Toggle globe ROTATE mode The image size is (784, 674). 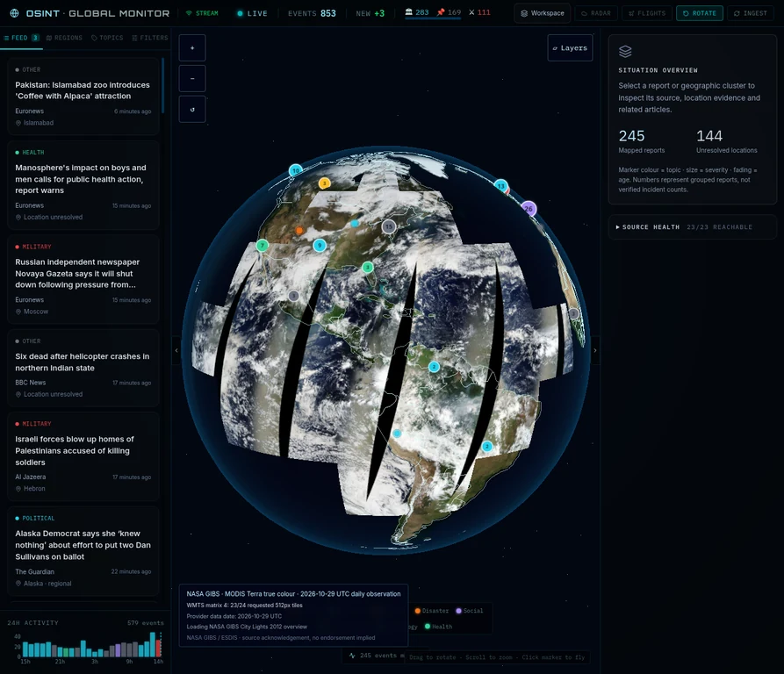(x=700, y=13)
